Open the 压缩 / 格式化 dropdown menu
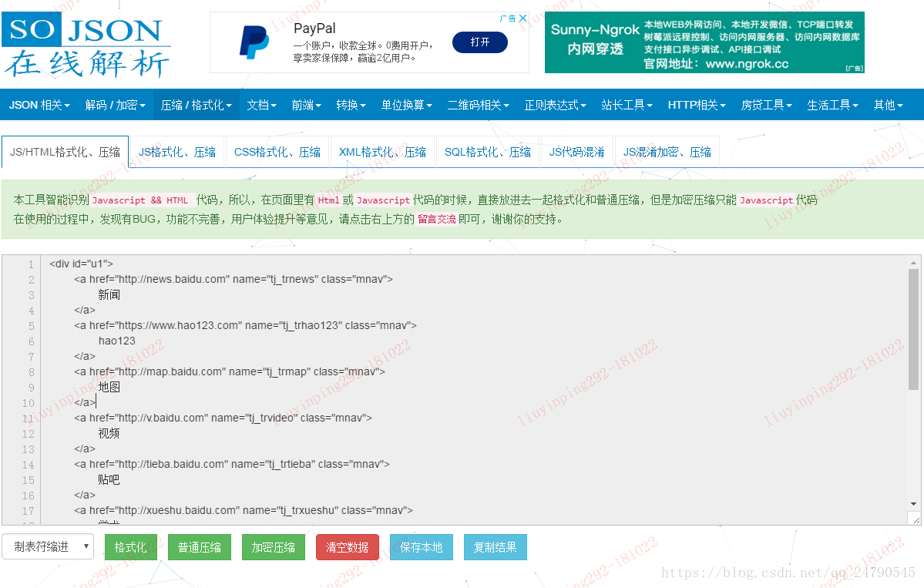This screenshot has height=588, width=924. tap(197, 105)
